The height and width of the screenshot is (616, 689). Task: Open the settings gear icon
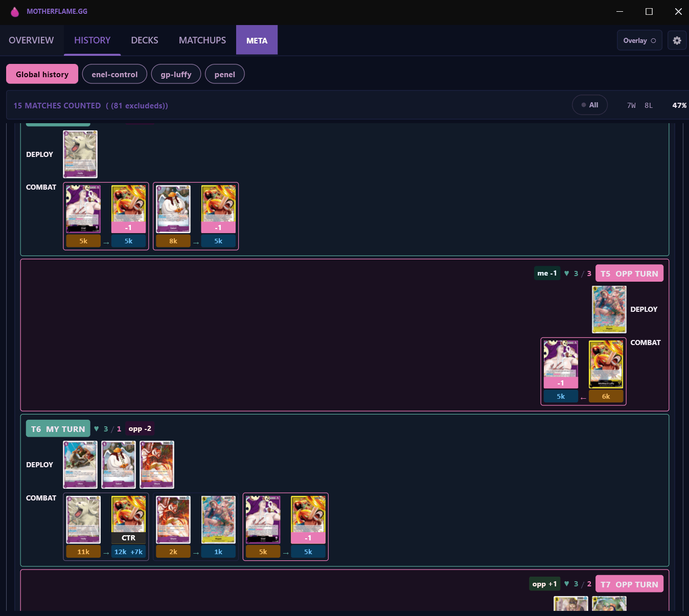677,40
